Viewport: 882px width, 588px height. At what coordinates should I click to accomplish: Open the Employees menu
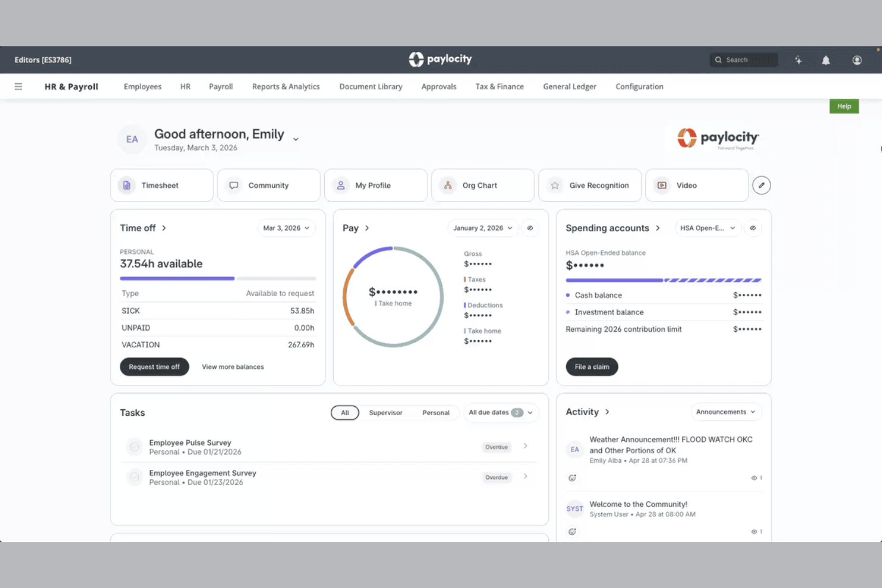point(142,86)
